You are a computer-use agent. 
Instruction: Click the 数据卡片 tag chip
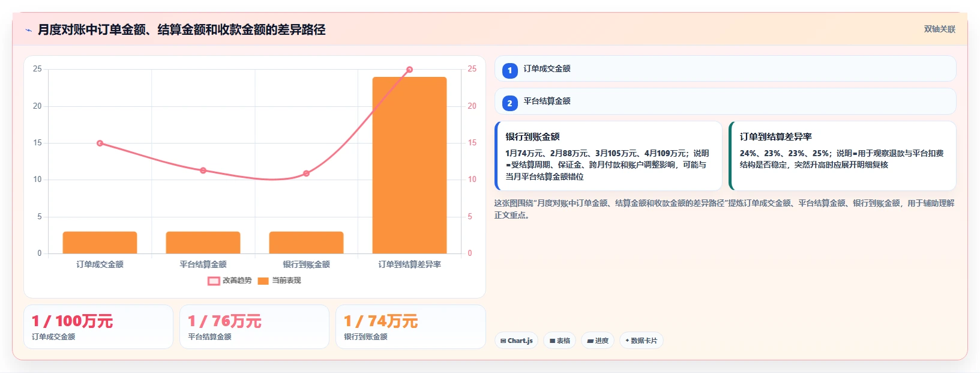641,341
